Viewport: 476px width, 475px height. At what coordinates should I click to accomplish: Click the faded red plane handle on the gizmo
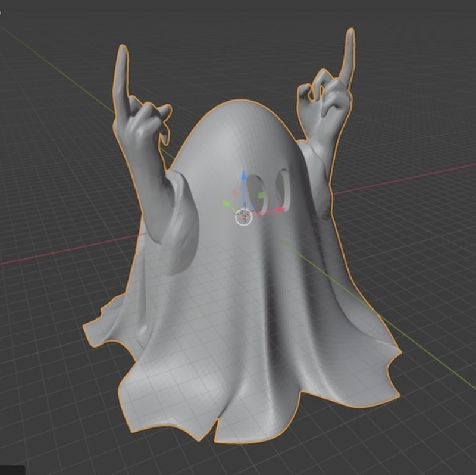234,192
